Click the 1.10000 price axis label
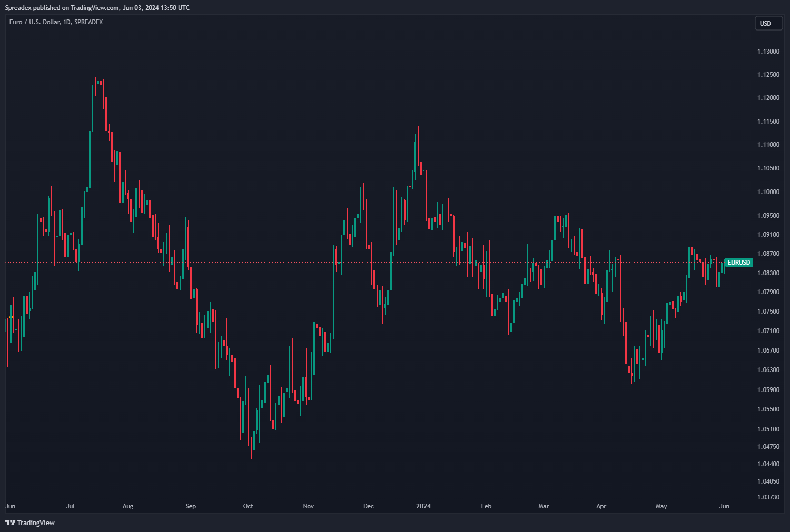The image size is (790, 532). [x=768, y=192]
